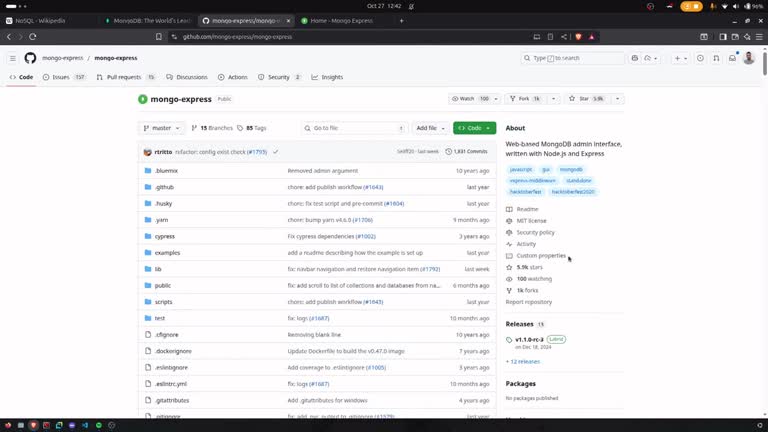
Task: Click the rtritto author avatar
Action: 147,152
